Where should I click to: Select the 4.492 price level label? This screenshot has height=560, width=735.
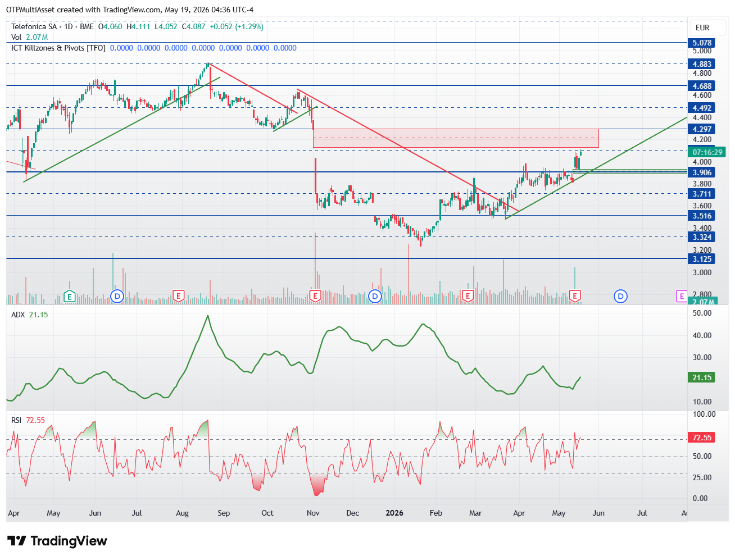click(x=702, y=108)
